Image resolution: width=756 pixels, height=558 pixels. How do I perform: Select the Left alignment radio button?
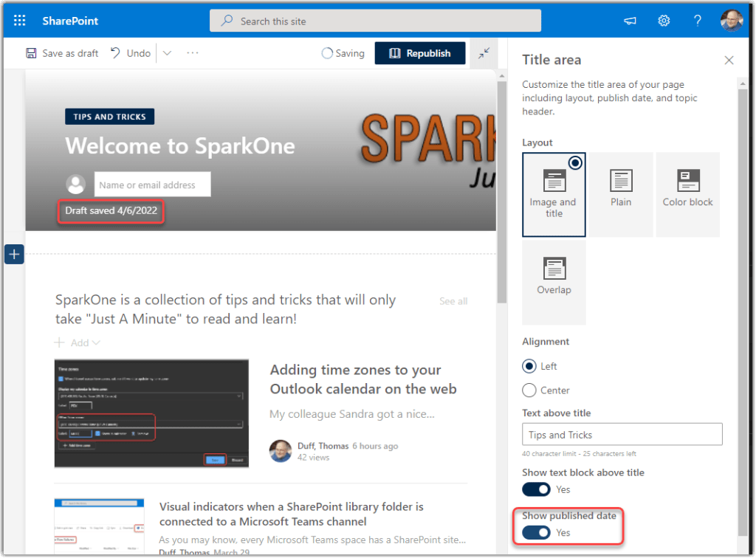pyautogui.click(x=529, y=366)
